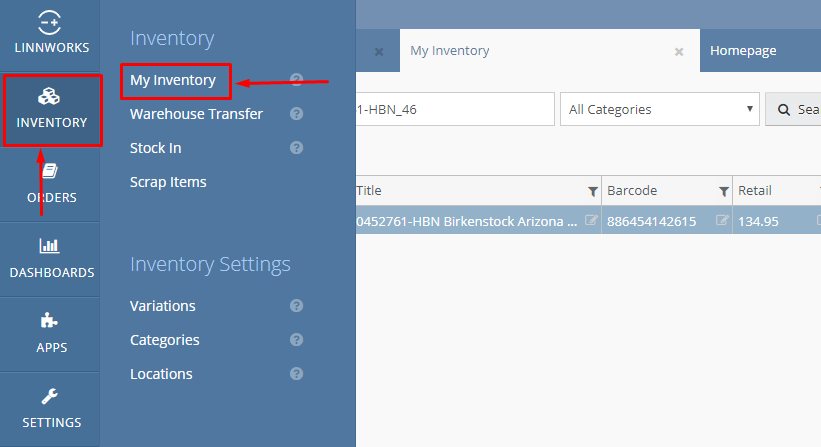Select My Inventory in the menu
Viewport: 821px width, 447px height.
tap(173, 80)
